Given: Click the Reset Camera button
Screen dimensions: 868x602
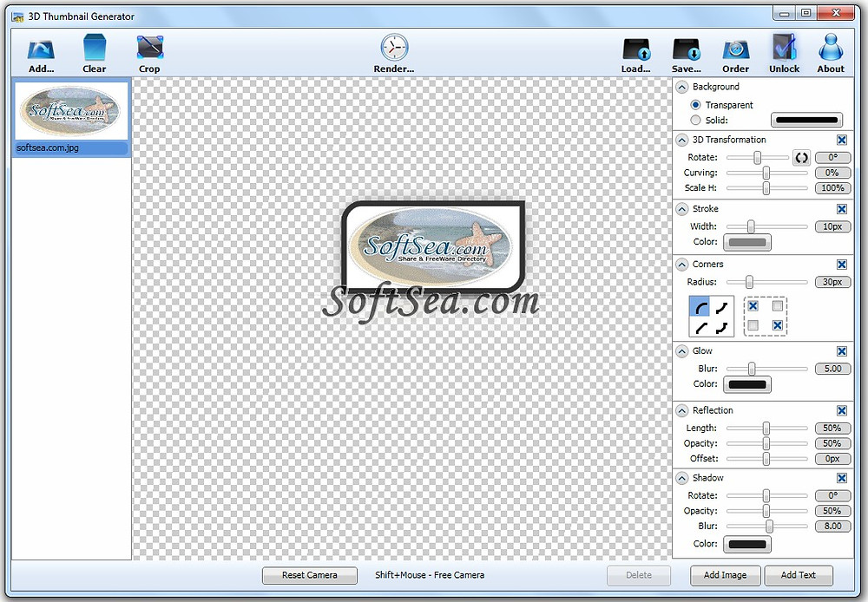Looking at the screenshot, I should (x=310, y=575).
